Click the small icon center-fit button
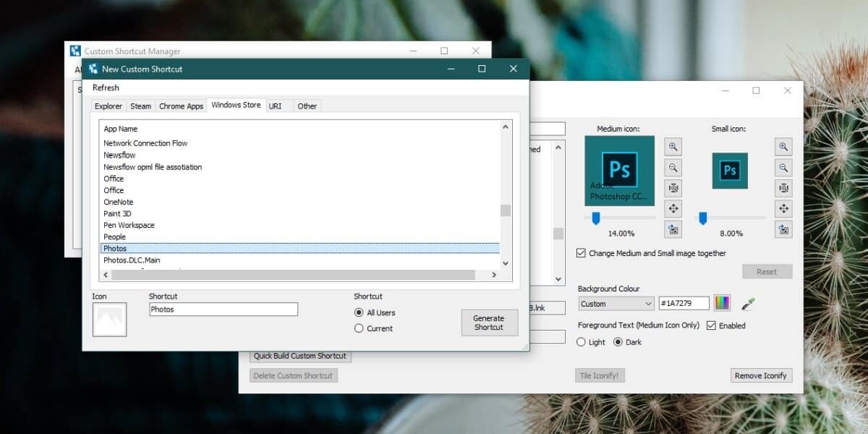This screenshot has width=868, height=434. pos(783,189)
